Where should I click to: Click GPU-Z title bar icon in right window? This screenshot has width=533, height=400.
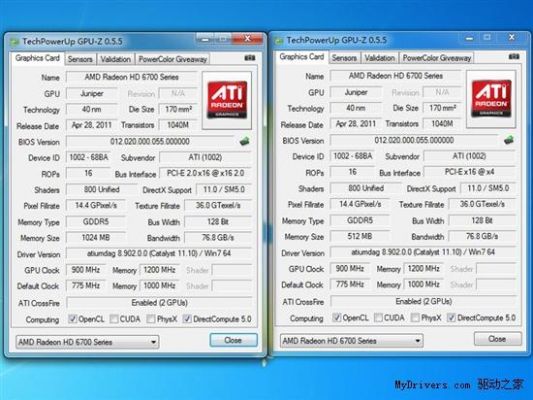pos(279,41)
